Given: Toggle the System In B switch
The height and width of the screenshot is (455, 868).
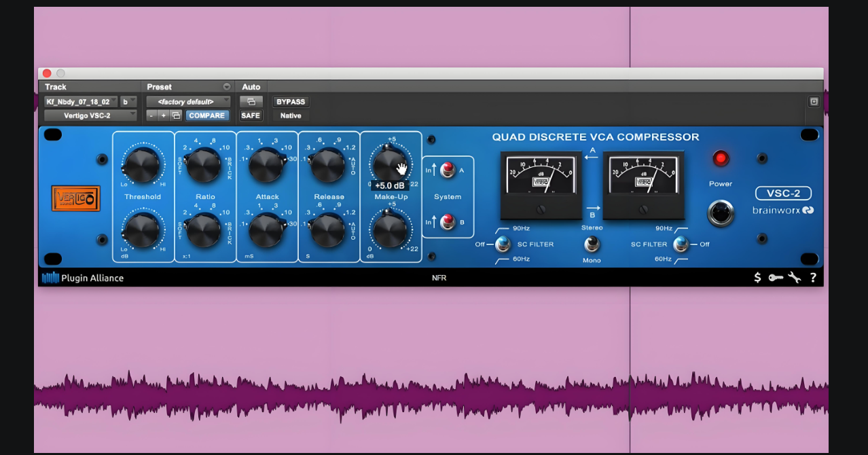Looking at the screenshot, I should [448, 221].
